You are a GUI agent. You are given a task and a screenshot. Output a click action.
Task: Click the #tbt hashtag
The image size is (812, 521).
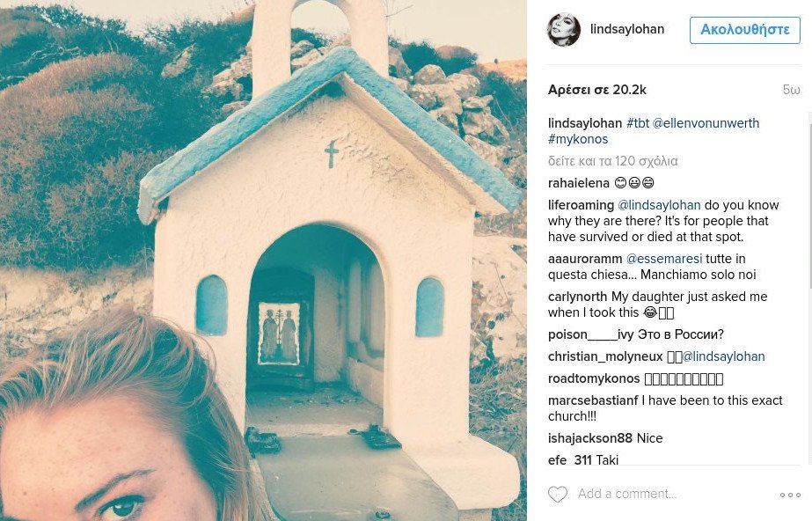[637, 123]
